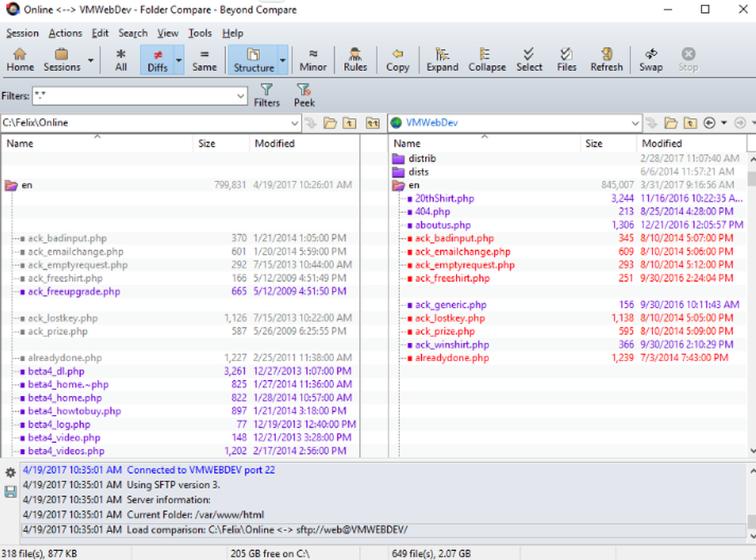756x560 pixels.
Task: Open the Diffs dropdown arrow
Action: [179, 60]
